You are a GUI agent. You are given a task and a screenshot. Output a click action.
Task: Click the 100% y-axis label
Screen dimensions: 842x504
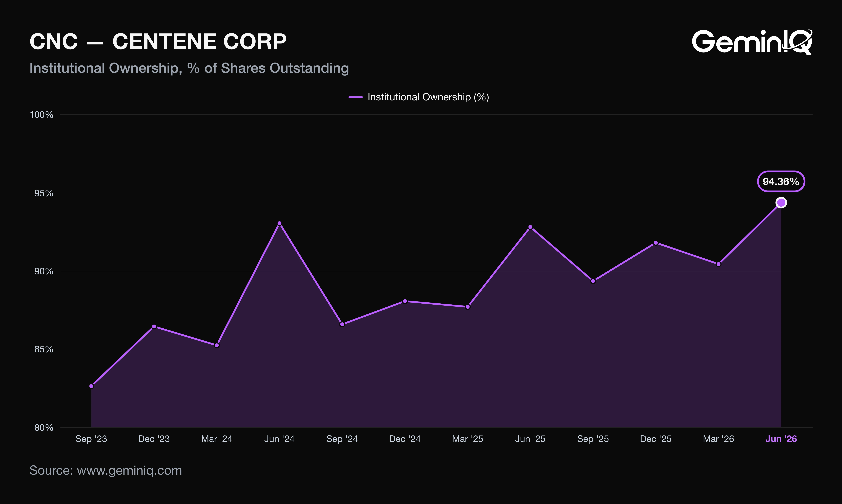[42, 115]
